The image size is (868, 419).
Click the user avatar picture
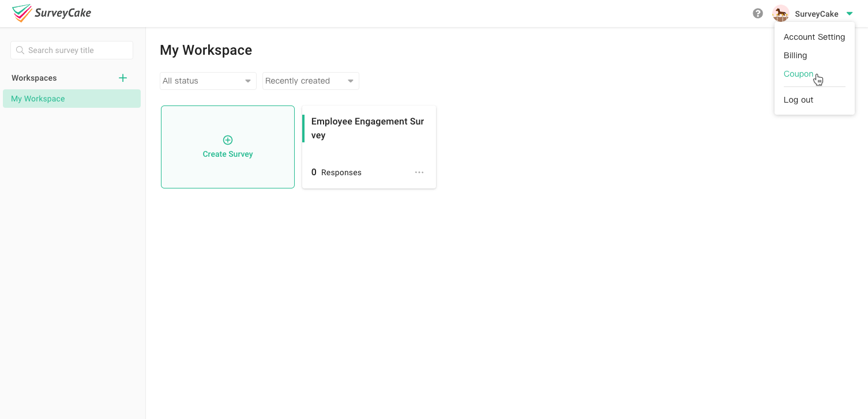780,14
